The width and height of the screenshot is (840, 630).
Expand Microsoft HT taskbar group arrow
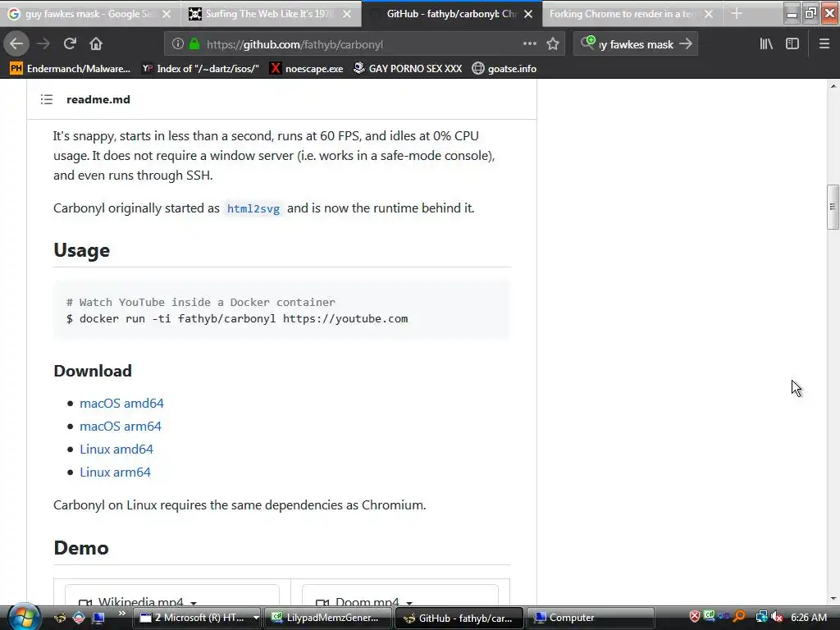pos(256,618)
